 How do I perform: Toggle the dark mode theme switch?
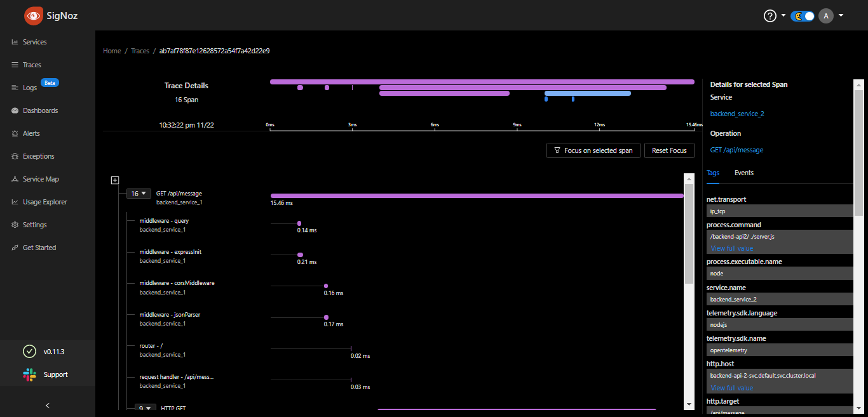pos(802,16)
